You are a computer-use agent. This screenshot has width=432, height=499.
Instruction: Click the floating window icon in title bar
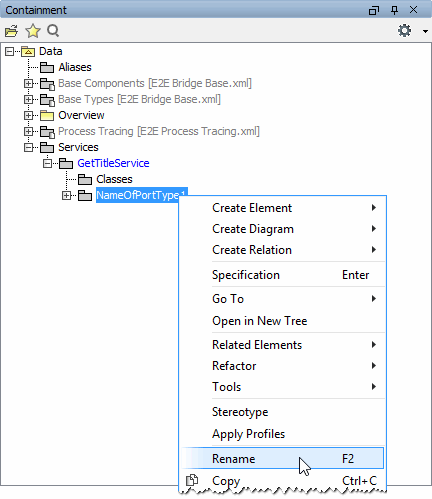(x=374, y=10)
